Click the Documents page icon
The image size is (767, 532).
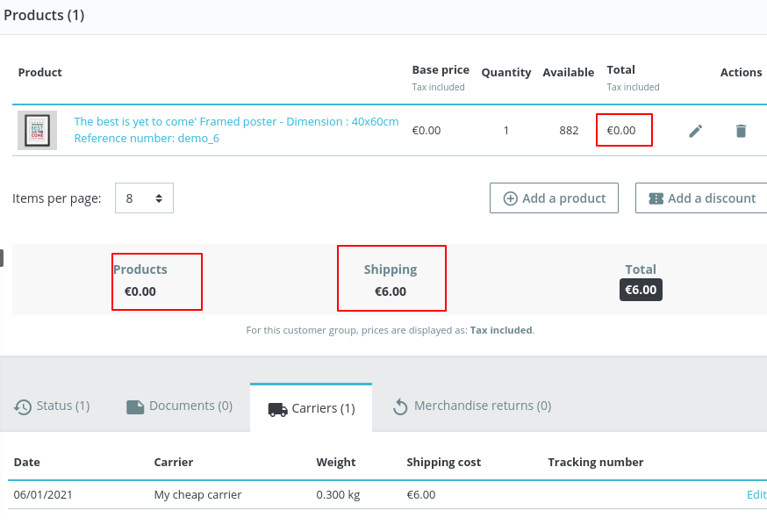click(x=135, y=406)
